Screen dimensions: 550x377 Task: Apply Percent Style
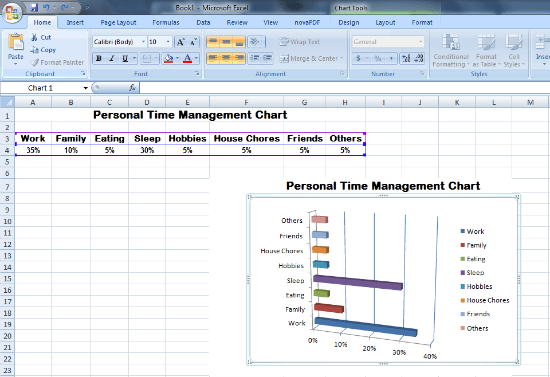tap(378, 58)
